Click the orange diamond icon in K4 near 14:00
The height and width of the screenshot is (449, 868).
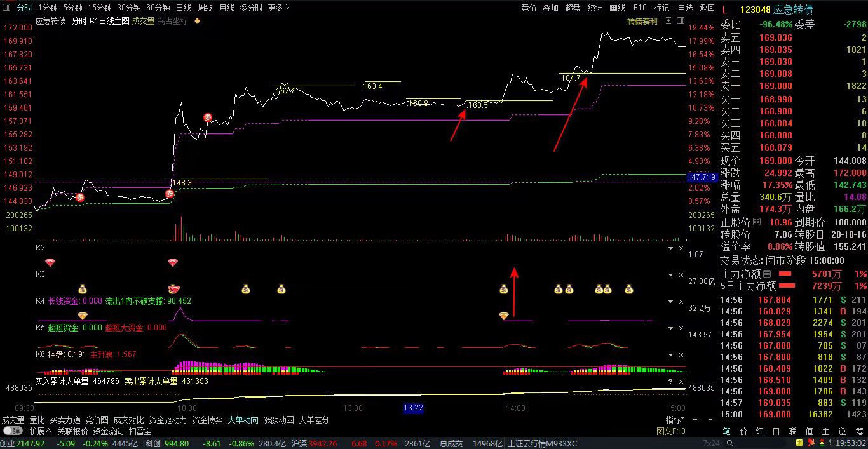pos(503,316)
